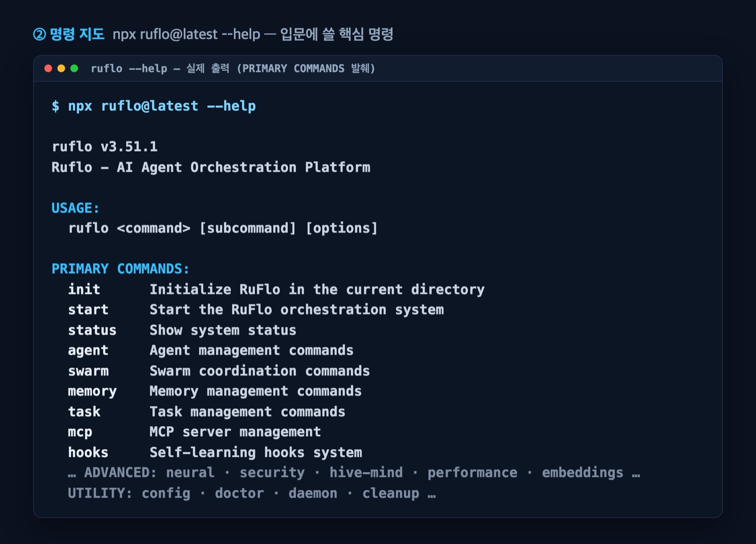Click 'Self-learning hooks system' description
Image resolution: width=756 pixels, height=544 pixels.
256,452
